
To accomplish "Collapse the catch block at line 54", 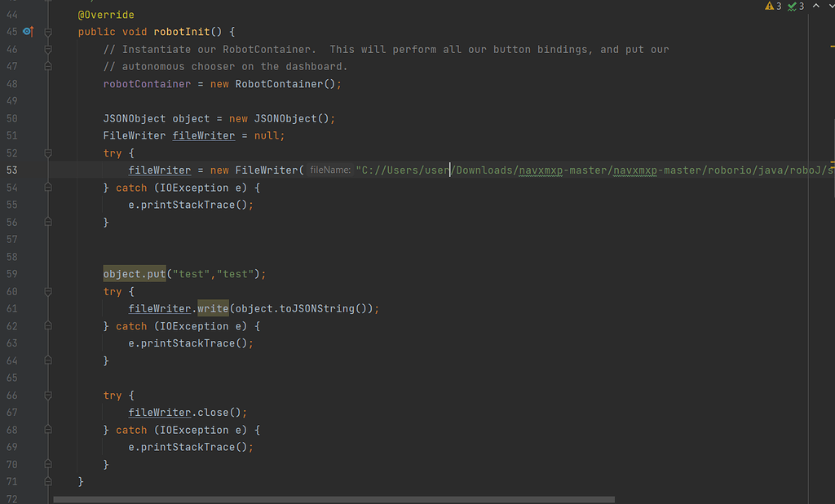I will [x=47, y=188].
